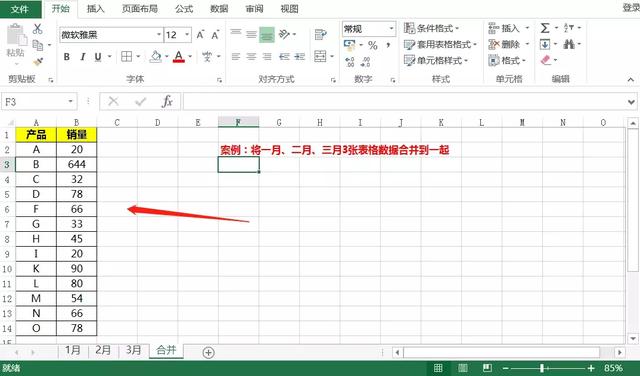Align text to top of cell
Image resolution: width=640 pixels, height=376 pixels.
(x=236, y=33)
